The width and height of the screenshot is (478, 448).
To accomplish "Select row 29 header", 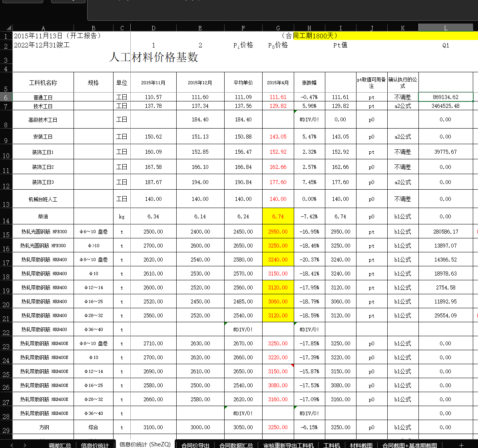I will coord(6,427).
